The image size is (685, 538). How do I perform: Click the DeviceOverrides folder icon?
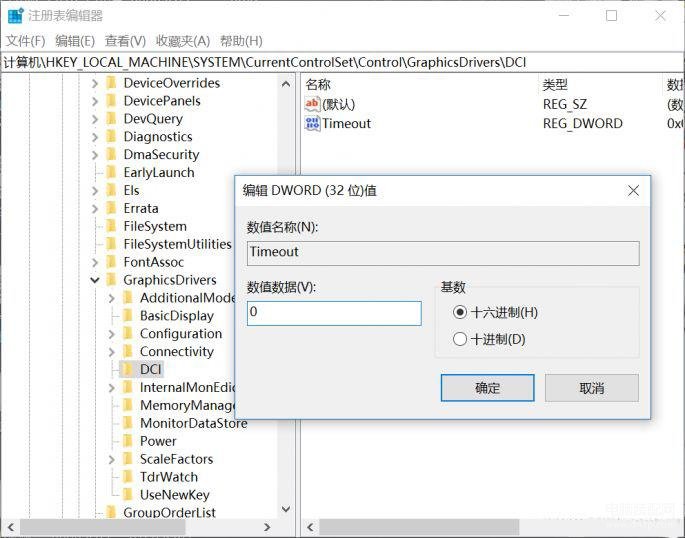coord(111,83)
